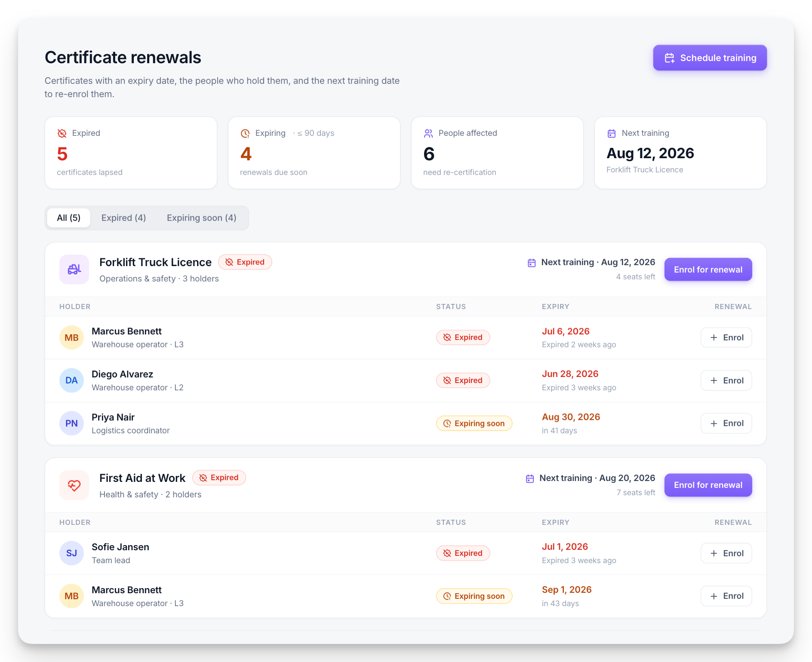
Task: Click calendar icon next to Aug 12 training
Action: [x=532, y=263]
